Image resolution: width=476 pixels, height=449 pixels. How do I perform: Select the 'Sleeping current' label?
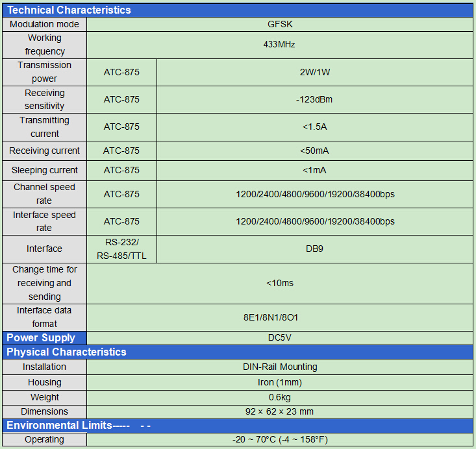click(45, 170)
